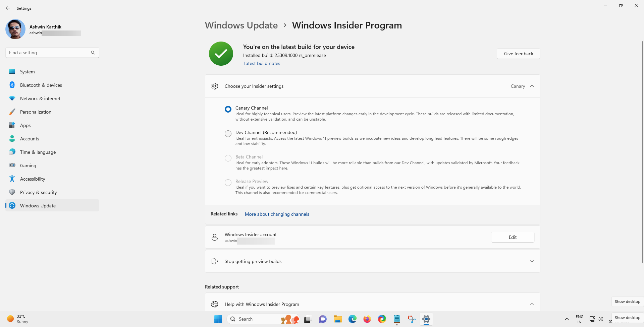
Task: Collapse Help with Windows Insider Program
Action: click(x=532, y=304)
